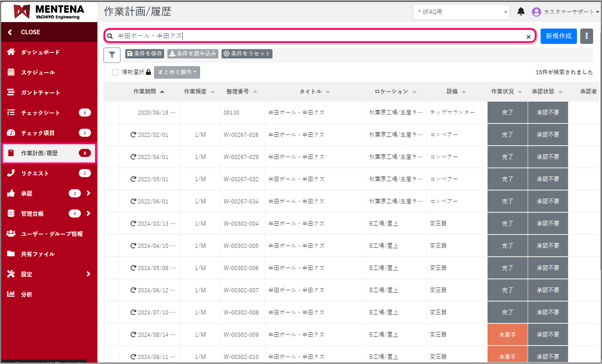Open the filter funnel icon button
Viewport: 602px width, 364px height.
(x=112, y=55)
